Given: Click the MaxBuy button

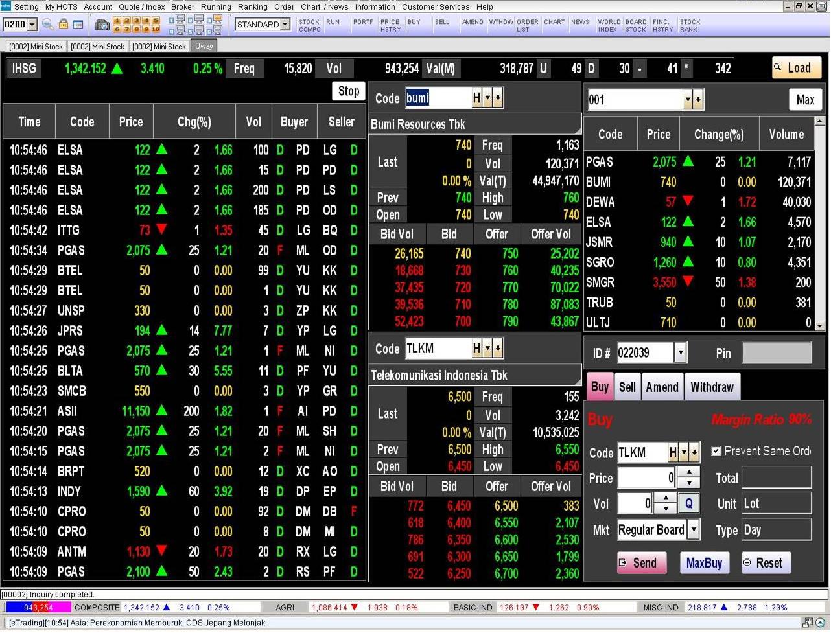Looking at the screenshot, I should click(704, 562).
